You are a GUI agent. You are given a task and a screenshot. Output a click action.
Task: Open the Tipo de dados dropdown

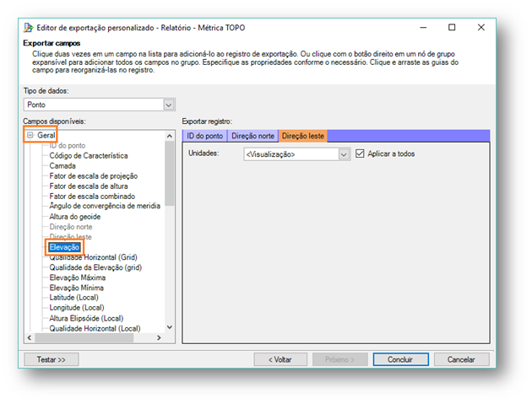[x=167, y=105]
